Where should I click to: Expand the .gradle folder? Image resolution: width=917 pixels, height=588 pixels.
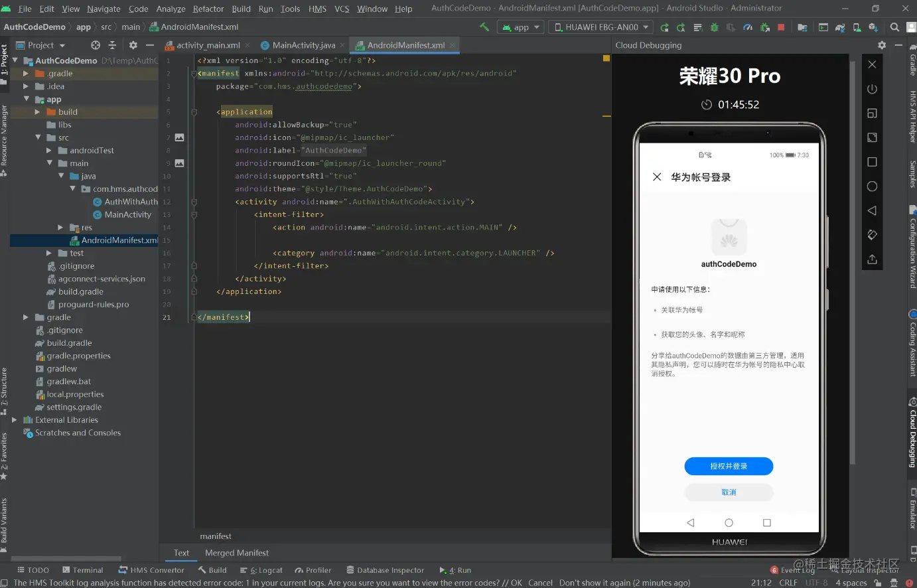pyautogui.click(x=26, y=74)
